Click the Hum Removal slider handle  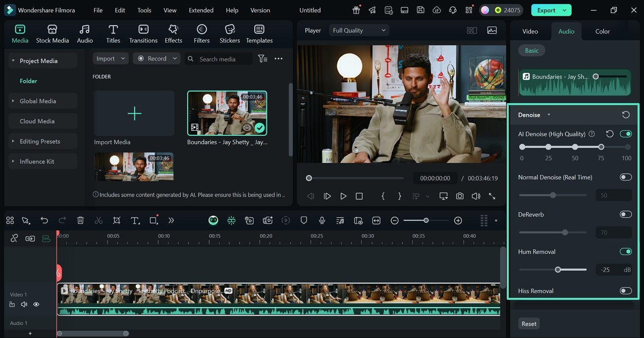pyautogui.click(x=558, y=270)
